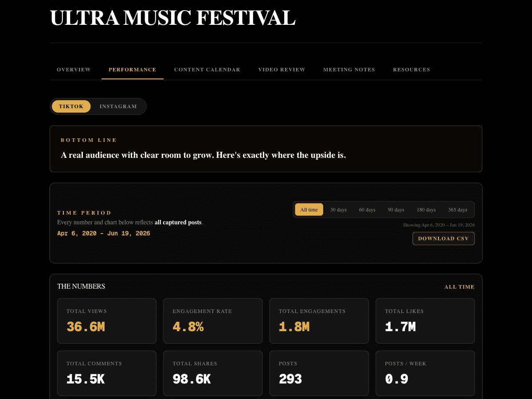Click the Download CSV button
This screenshot has width=532, height=399.
coord(443,239)
